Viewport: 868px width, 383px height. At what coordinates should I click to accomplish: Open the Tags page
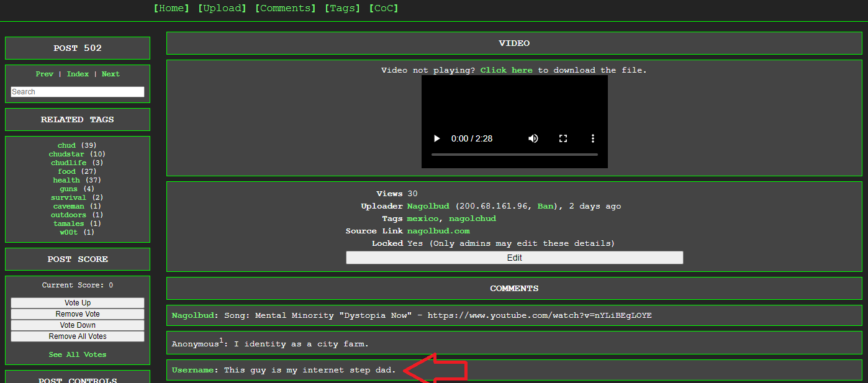click(x=342, y=8)
